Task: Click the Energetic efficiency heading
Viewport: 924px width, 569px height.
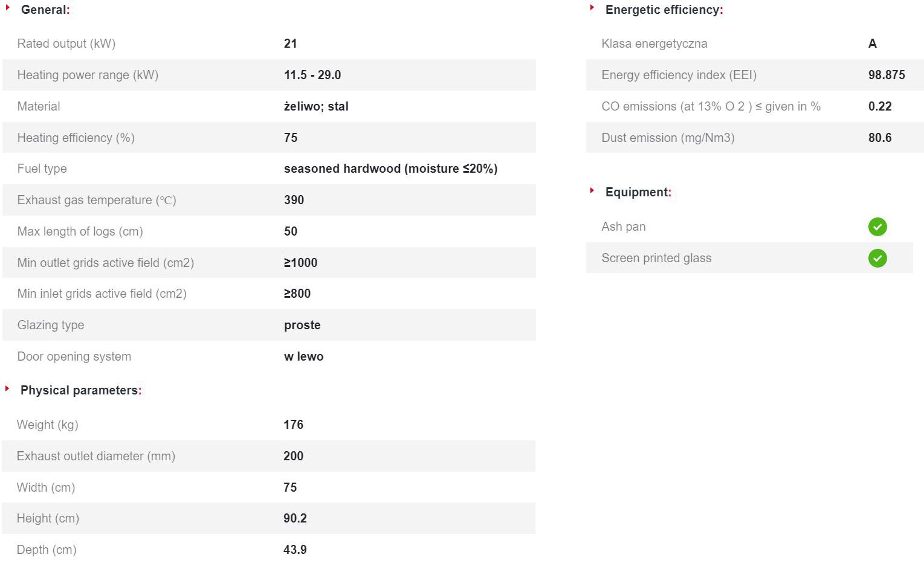Action: [x=664, y=10]
